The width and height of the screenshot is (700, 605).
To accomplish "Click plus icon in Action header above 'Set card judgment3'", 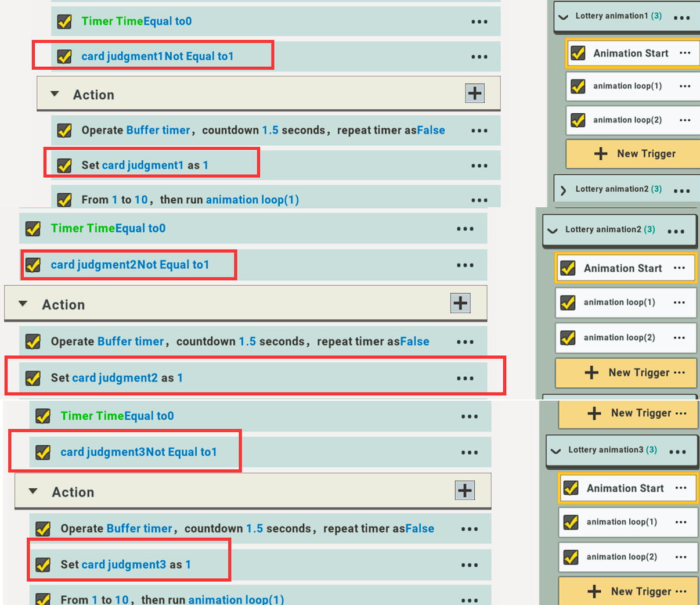I will (464, 491).
